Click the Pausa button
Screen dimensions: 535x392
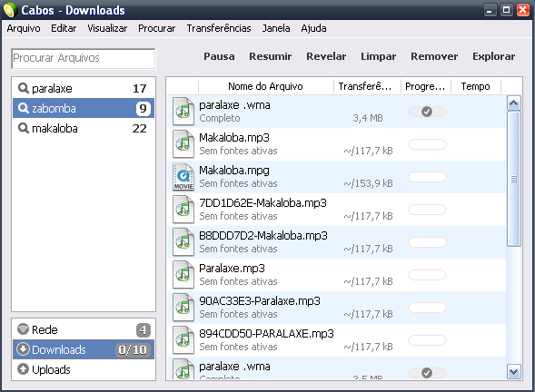pos(219,56)
